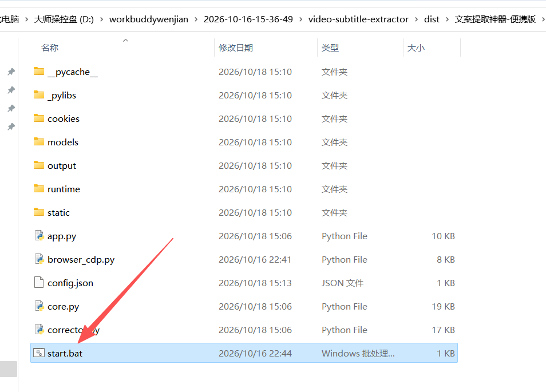The height and width of the screenshot is (392, 546).
Task: Select the output folder icon
Action: [x=39, y=165]
